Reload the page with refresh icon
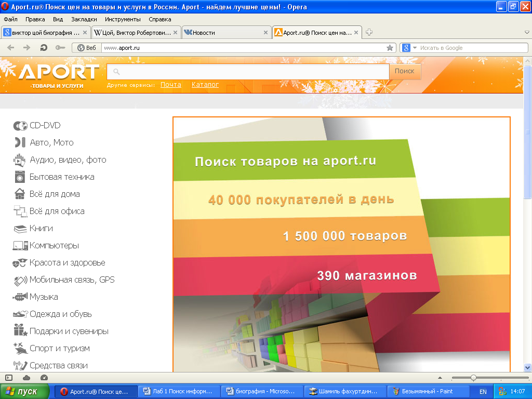The height and width of the screenshot is (399, 532). (44, 48)
